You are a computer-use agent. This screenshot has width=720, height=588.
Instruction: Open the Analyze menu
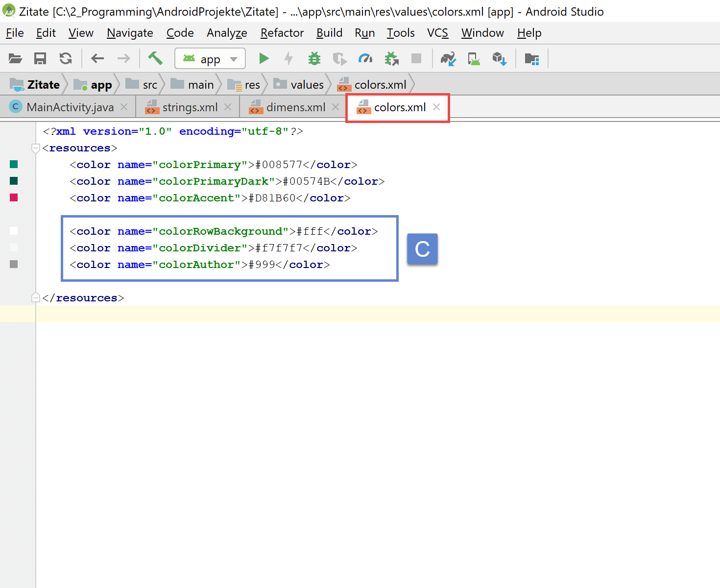pyautogui.click(x=227, y=33)
